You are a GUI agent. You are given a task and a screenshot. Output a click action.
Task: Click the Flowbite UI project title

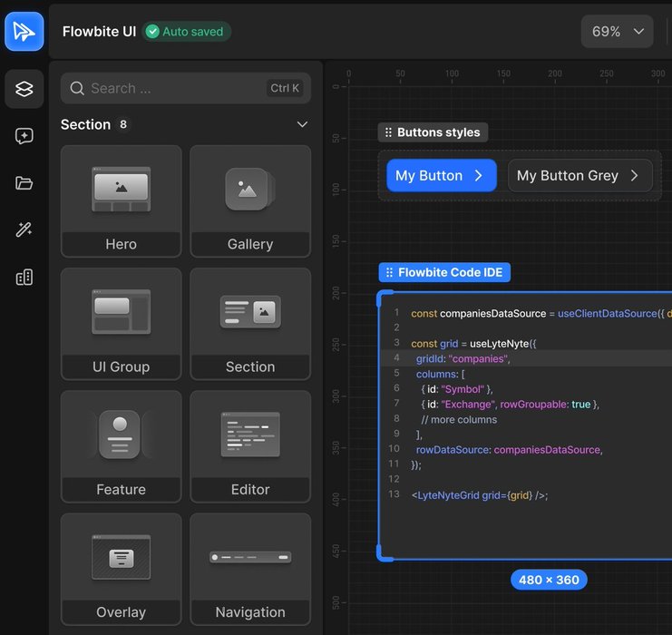click(x=100, y=32)
